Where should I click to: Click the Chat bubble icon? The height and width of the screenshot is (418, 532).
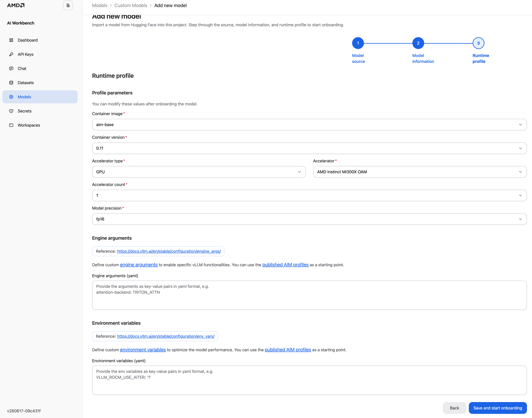(x=11, y=68)
